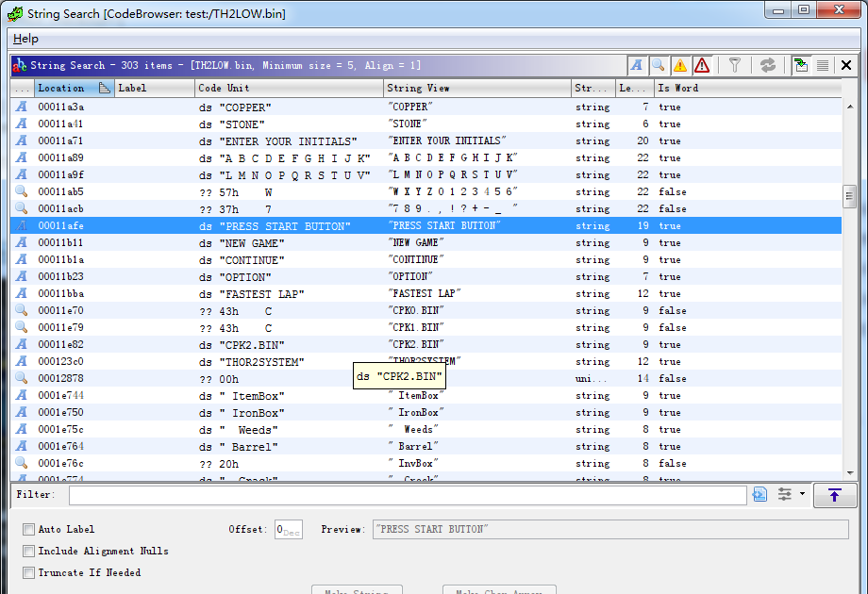The width and height of the screenshot is (868, 594).
Task: Click string icon for row 0001e744
Action: 21,395
